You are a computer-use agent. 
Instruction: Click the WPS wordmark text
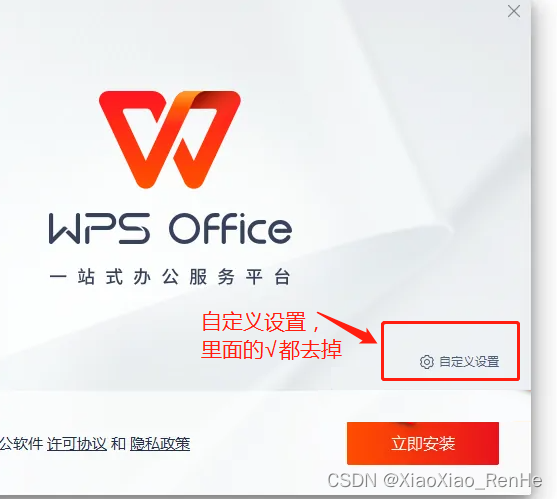[x=99, y=228]
